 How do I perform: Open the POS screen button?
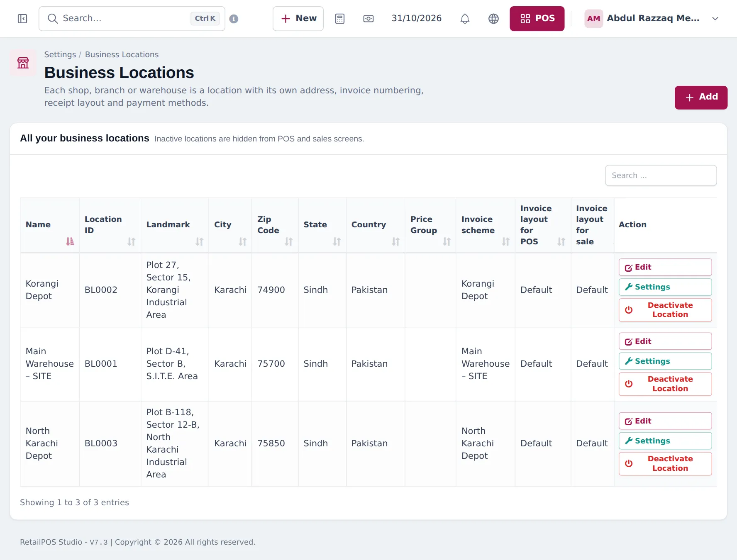537,19
